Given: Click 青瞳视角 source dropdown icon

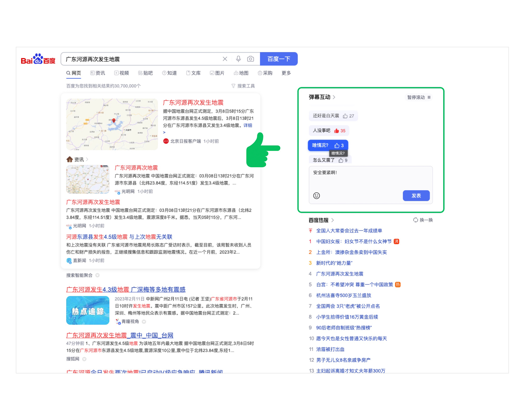Looking at the screenshot, I should pos(144,322).
